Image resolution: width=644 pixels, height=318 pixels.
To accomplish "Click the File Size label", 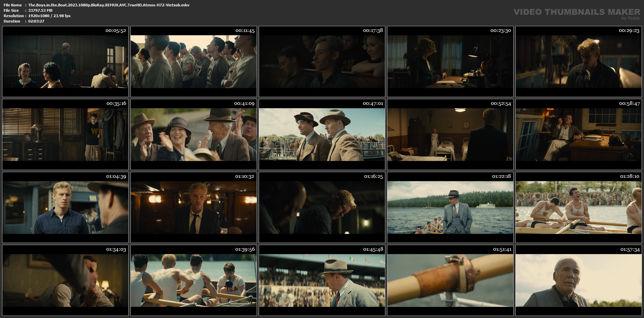I will click(x=11, y=10).
